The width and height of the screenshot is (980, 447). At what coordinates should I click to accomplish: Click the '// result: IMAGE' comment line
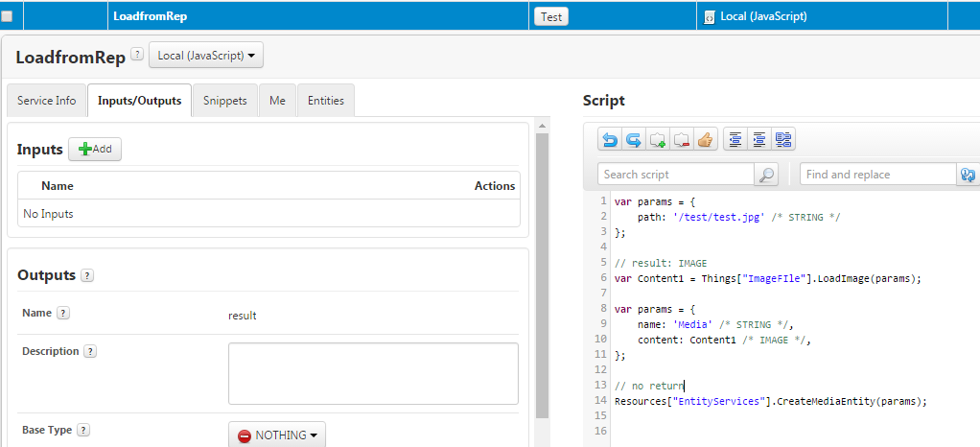[x=661, y=263]
